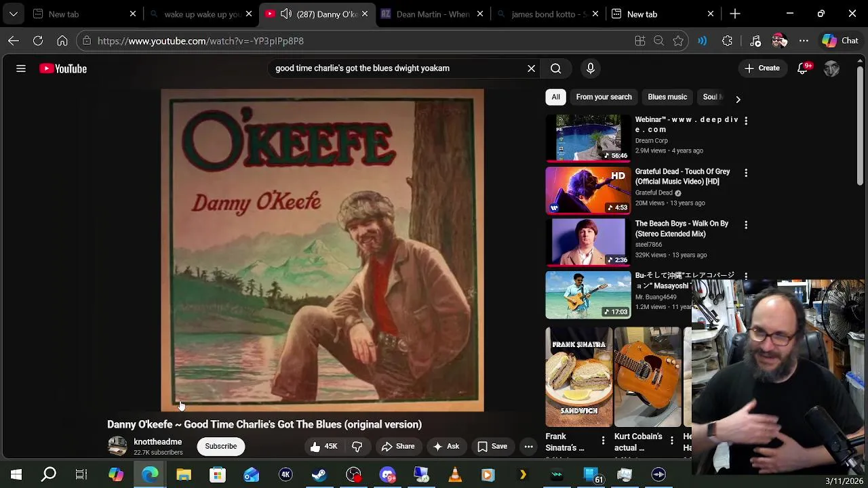
Task: Select the All filter chip
Action: [555, 97]
